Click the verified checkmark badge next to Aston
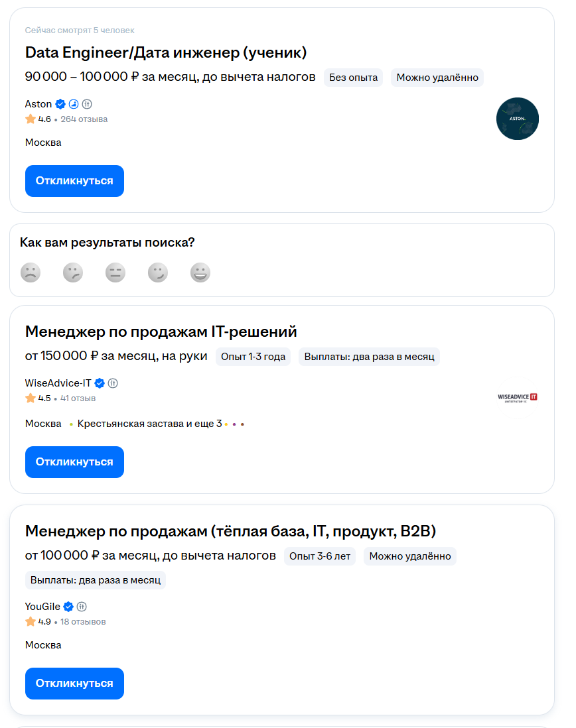 point(60,104)
